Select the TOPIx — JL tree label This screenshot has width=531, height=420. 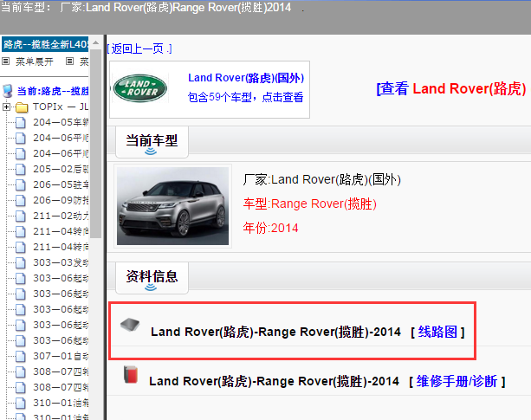point(61,107)
